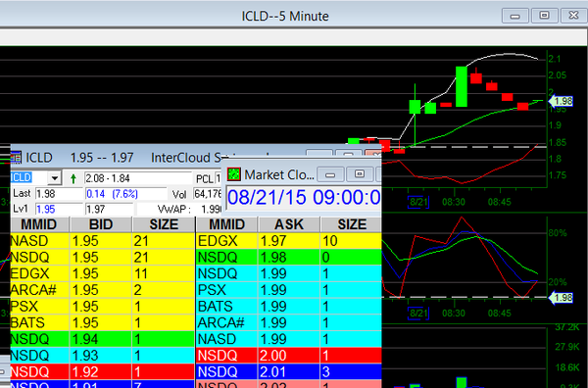This screenshot has width=588, height=388.
Task: Click the ask-side SIZE column header
Action: (352, 224)
